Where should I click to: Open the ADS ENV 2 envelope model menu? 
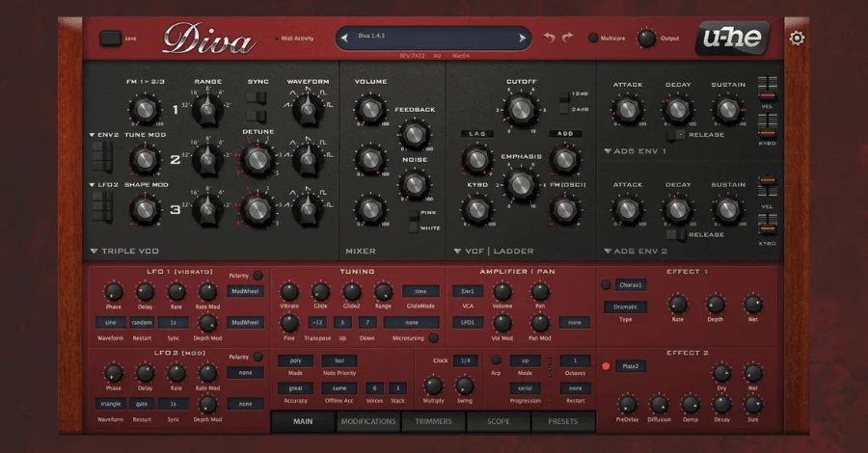pos(635,252)
